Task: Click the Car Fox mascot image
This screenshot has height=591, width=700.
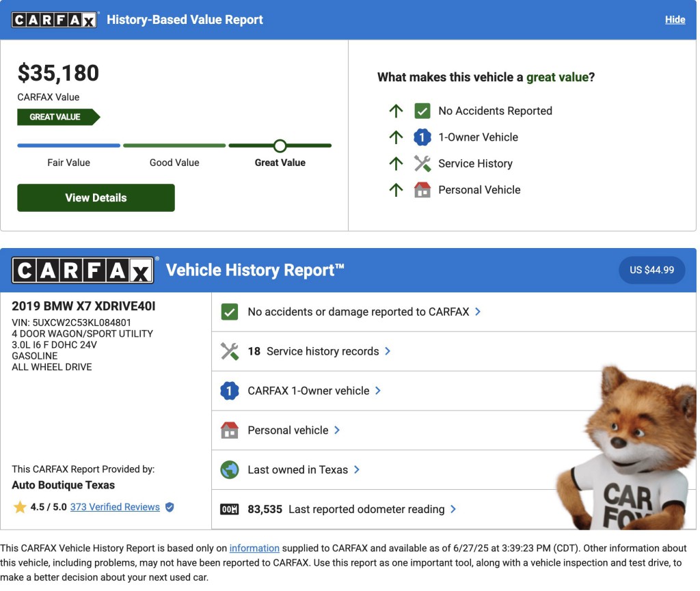Action: pyautogui.click(x=625, y=448)
